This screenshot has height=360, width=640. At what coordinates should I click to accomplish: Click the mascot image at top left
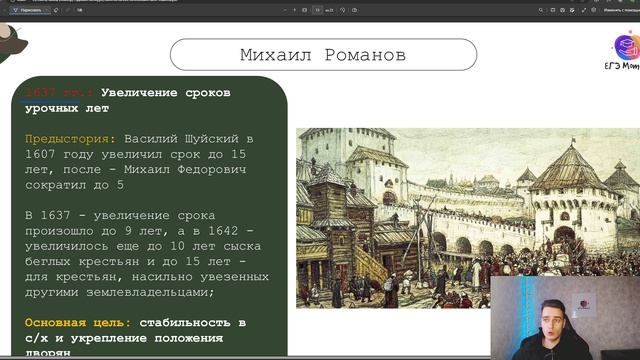pyautogui.click(x=13, y=44)
